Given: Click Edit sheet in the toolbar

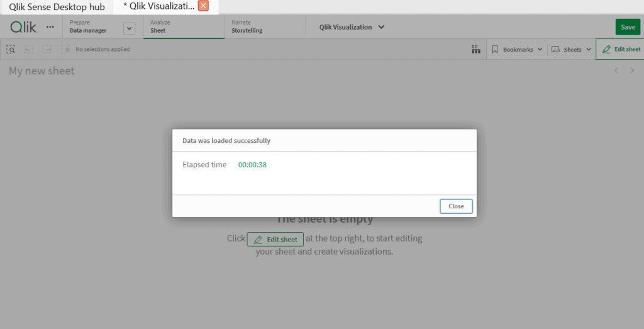Looking at the screenshot, I should click(x=621, y=49).
